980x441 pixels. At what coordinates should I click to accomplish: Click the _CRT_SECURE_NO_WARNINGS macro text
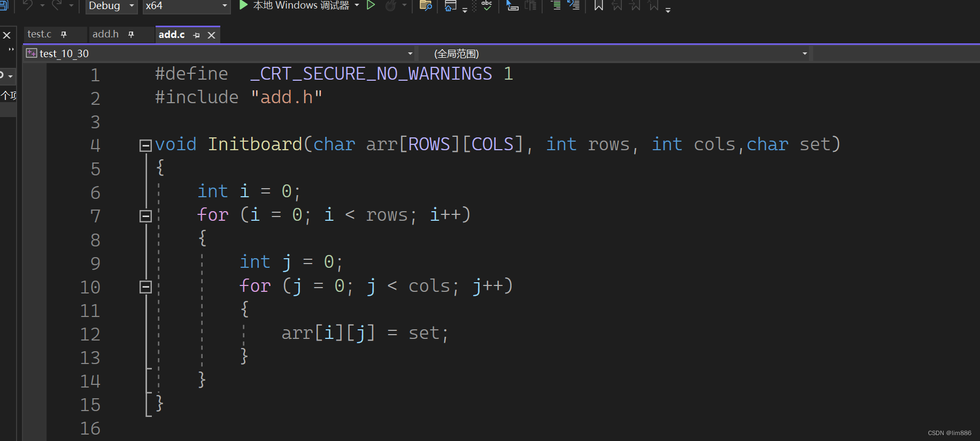point(371,74)
